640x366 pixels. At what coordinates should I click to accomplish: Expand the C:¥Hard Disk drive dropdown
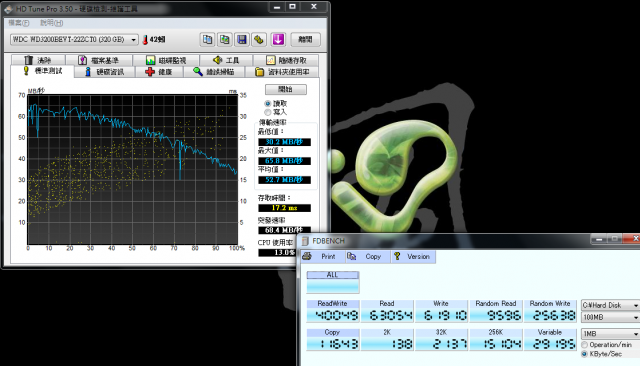[610, 305]
